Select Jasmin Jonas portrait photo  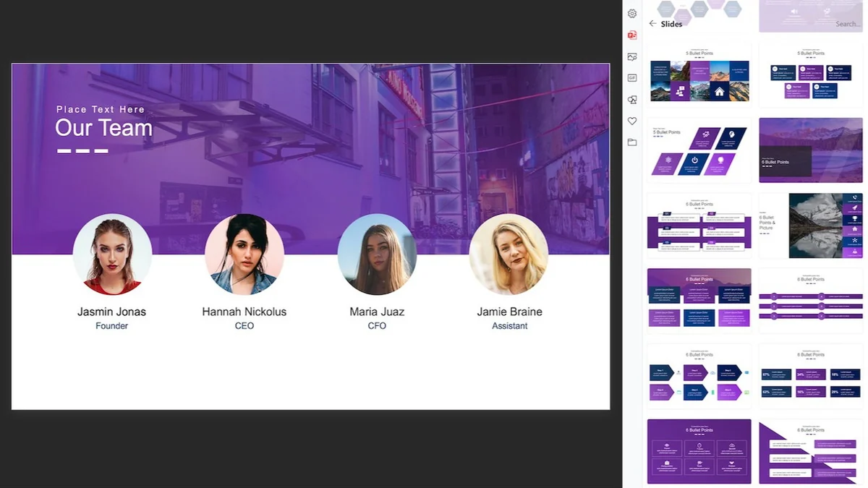[112, 254]
